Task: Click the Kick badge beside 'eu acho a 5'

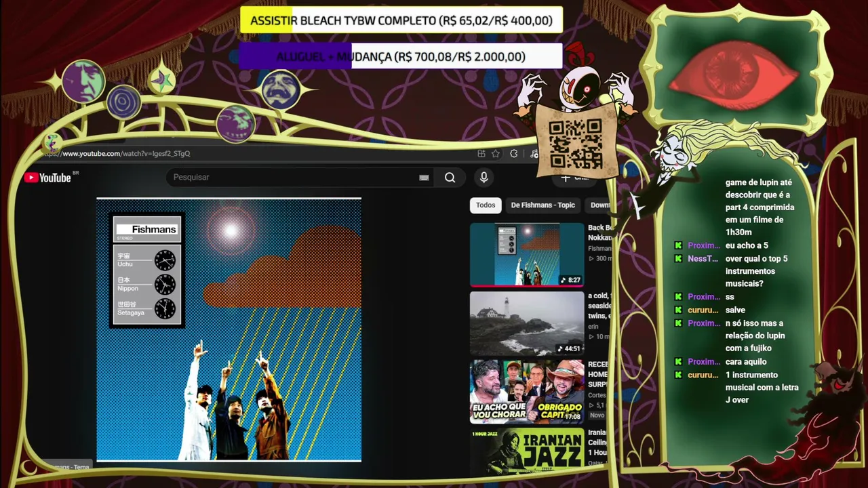Action: [x=678, y=245]
